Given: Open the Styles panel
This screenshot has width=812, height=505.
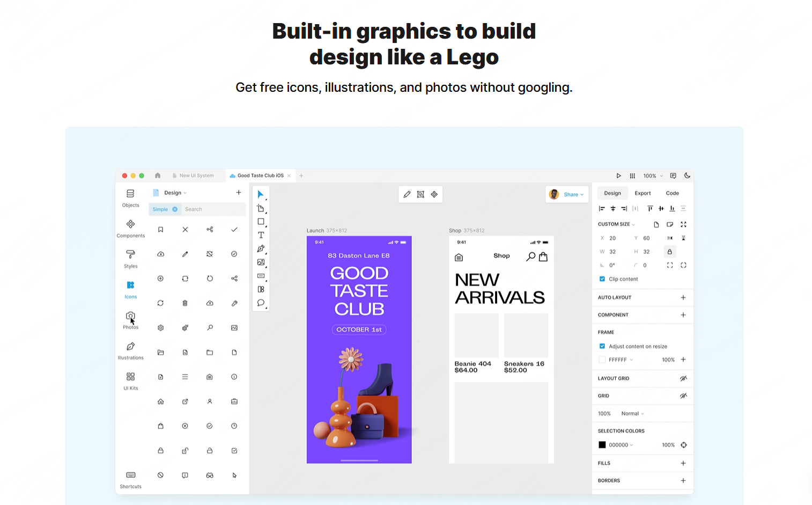Looking at the screenshot, I should pos(130,259).
